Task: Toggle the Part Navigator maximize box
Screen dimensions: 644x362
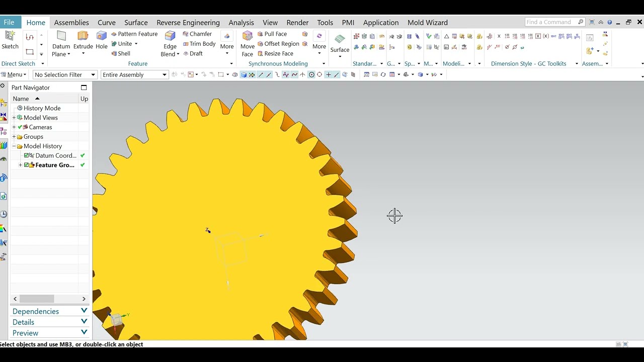Action: pos(84,87)
